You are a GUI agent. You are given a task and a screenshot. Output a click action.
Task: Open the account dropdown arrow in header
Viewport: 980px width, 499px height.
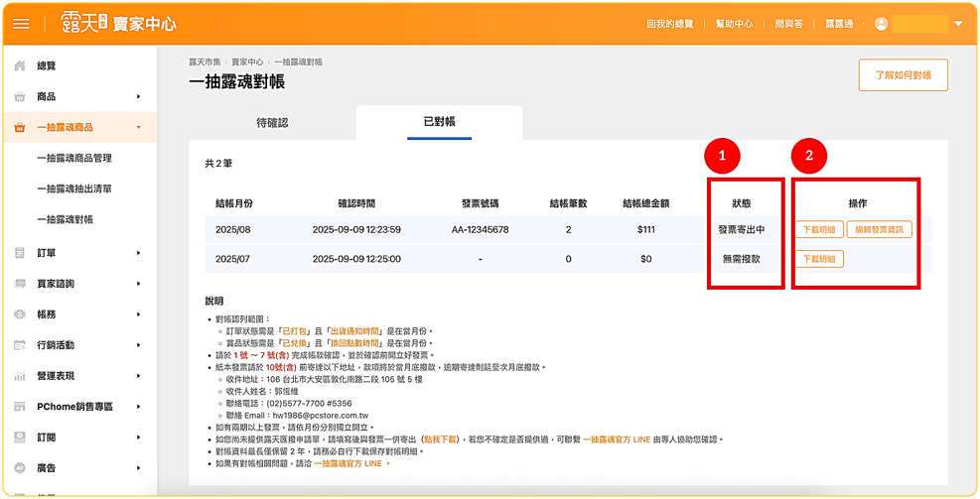pos(958,24)
